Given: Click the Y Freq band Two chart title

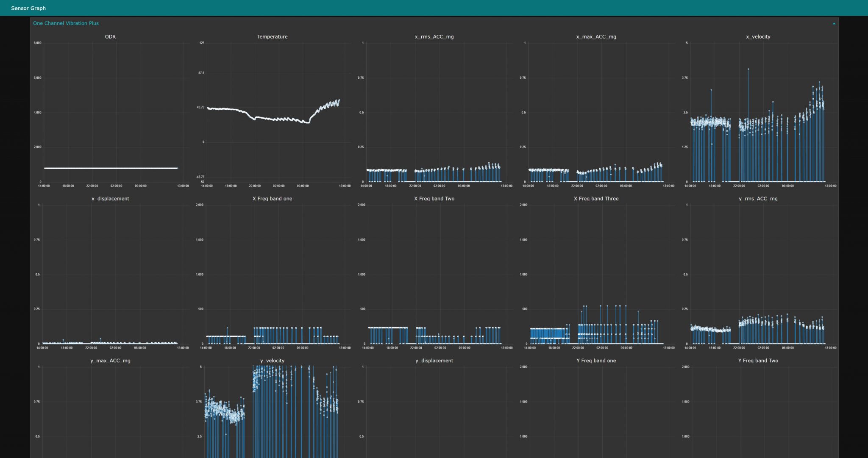Looking at the screenshot, I should 758,361.
